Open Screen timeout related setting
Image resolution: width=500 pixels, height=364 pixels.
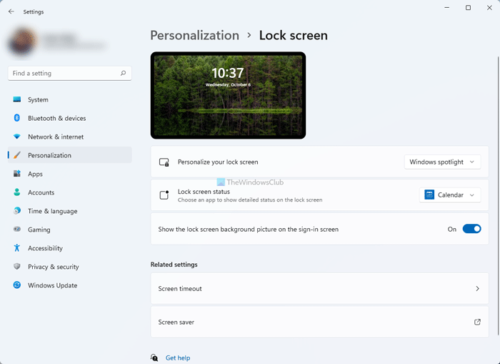[319, 289]
